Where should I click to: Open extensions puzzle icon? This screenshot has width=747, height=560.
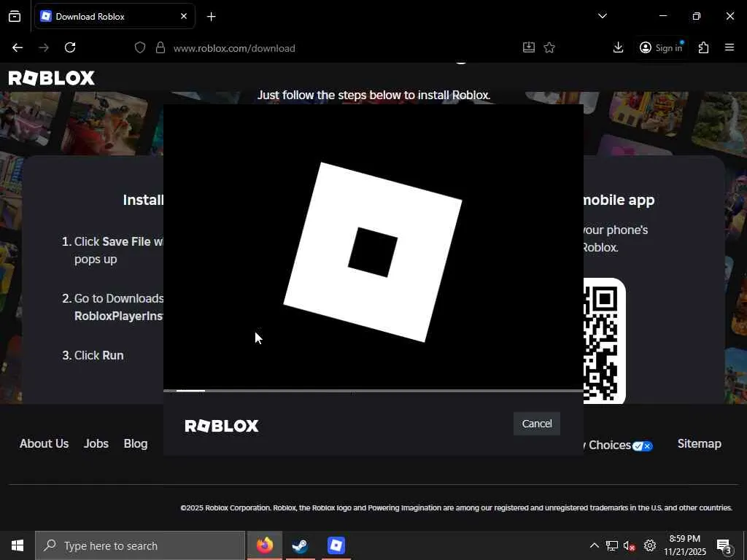point(703,47)
